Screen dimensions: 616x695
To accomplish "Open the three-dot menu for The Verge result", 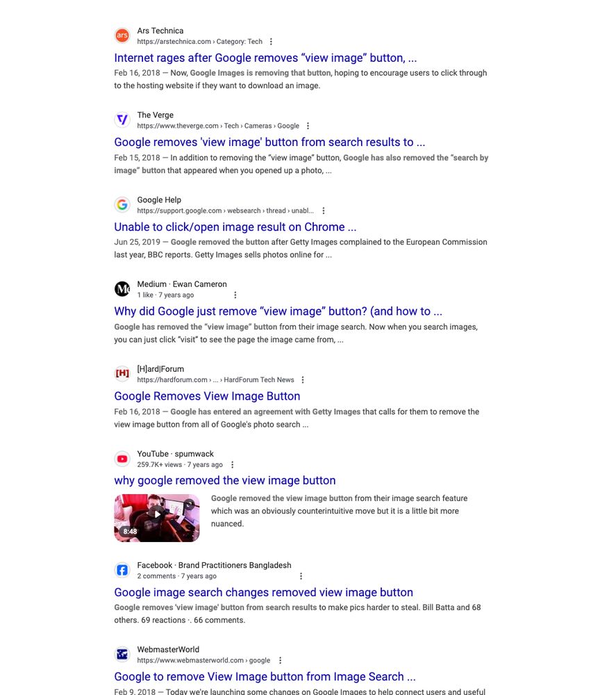I will [308, 126].
